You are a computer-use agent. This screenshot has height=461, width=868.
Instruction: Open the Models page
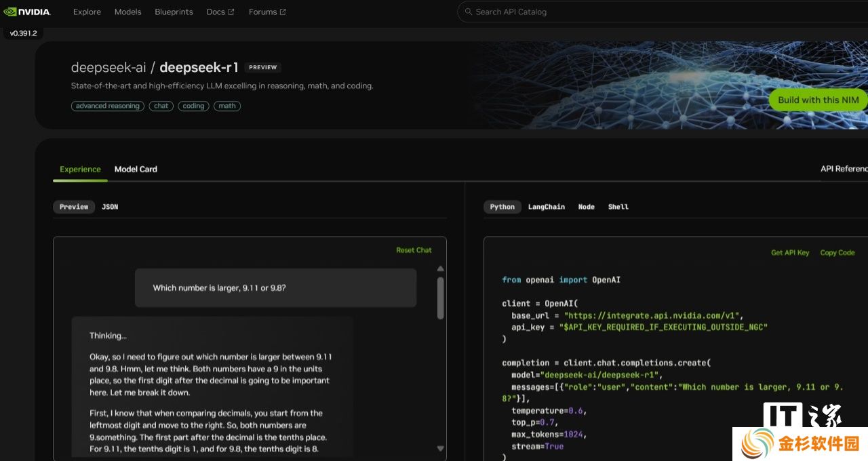point(127,12)
